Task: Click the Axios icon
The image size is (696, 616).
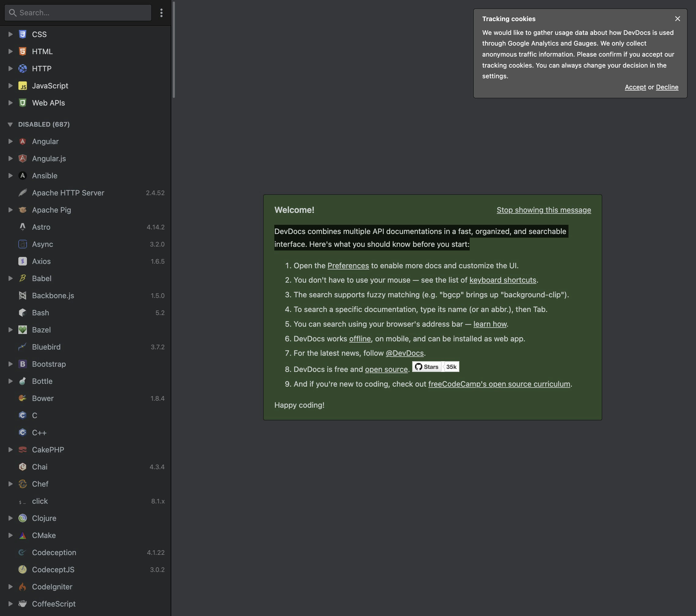Action: (x=22, y=261)
